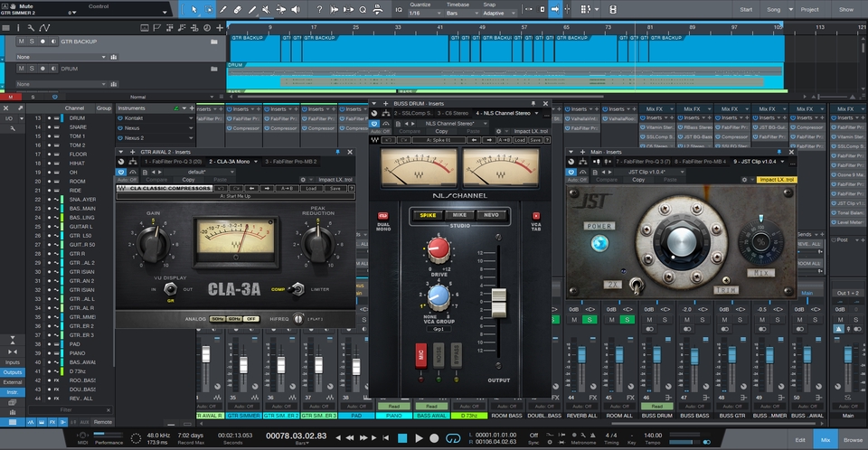The height and width of the screenshot is (450, 868).
Task: Toggle the JST Clip POWER button
Action: coord(599,243)
